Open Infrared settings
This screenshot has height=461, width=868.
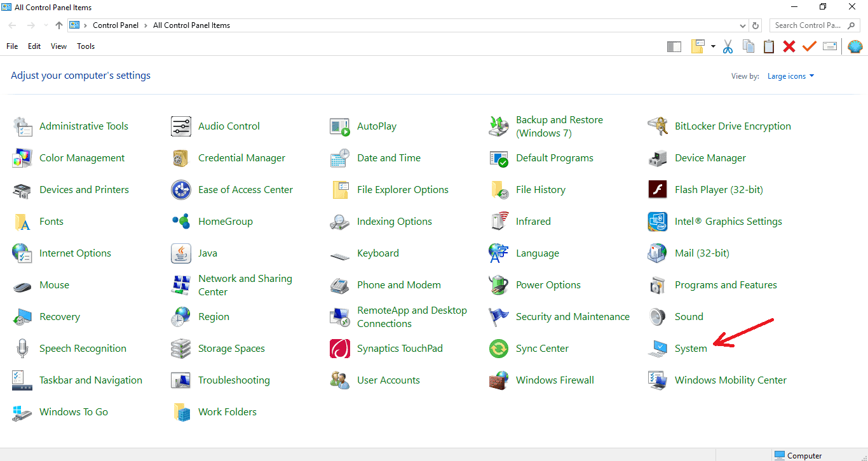(520, 222)
